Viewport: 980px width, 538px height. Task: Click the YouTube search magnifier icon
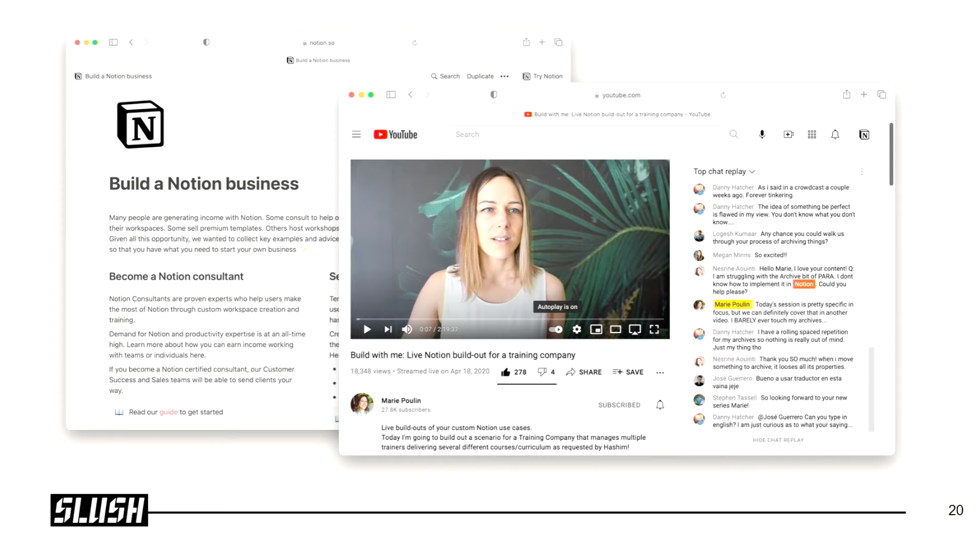[734, 134]
